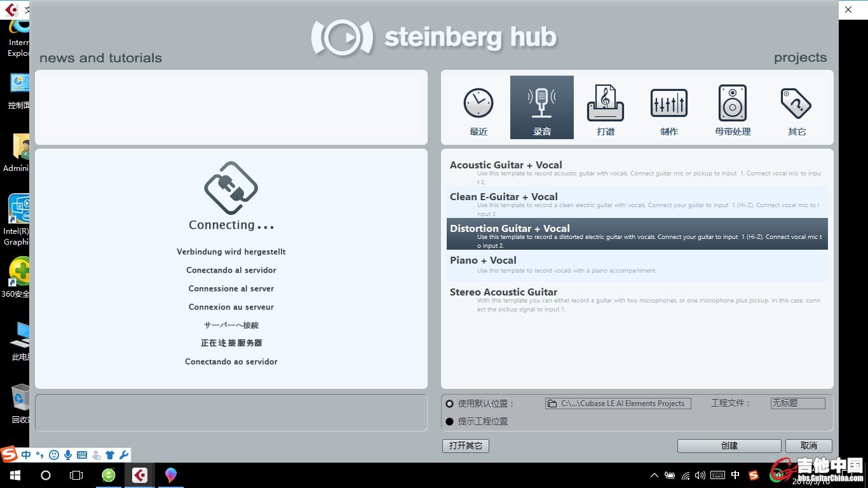This screenshot has height=488, width=868.
Task: Choose the Clean E-Guitar + Vocal template
Action: coord(637,202)
